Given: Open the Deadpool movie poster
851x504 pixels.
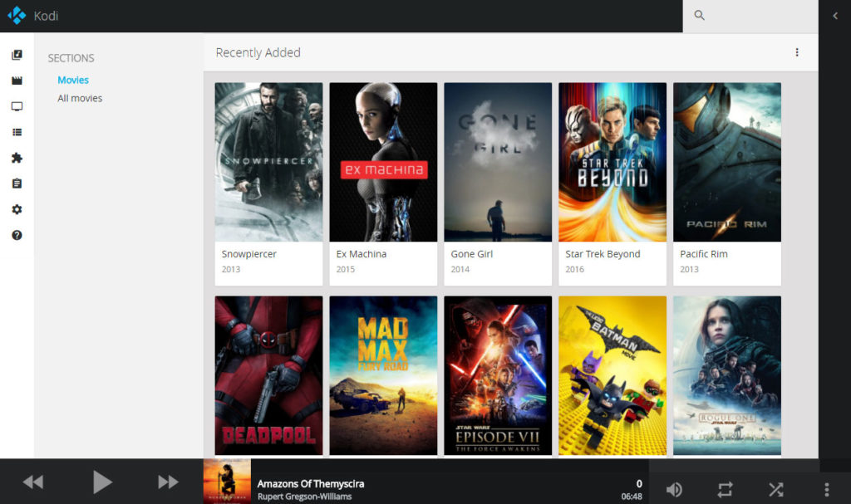Looking at the screenshot, I should point(268,375).
